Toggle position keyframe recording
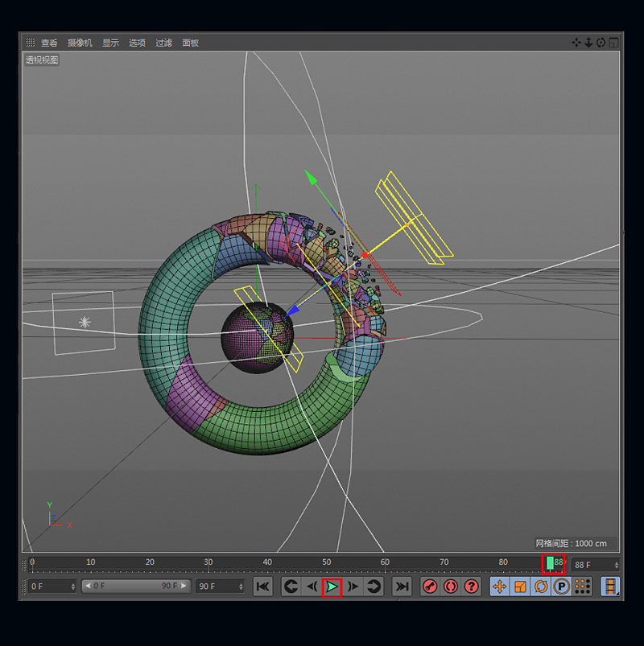This screenshot has height=646, width=644. click(499, 586)
